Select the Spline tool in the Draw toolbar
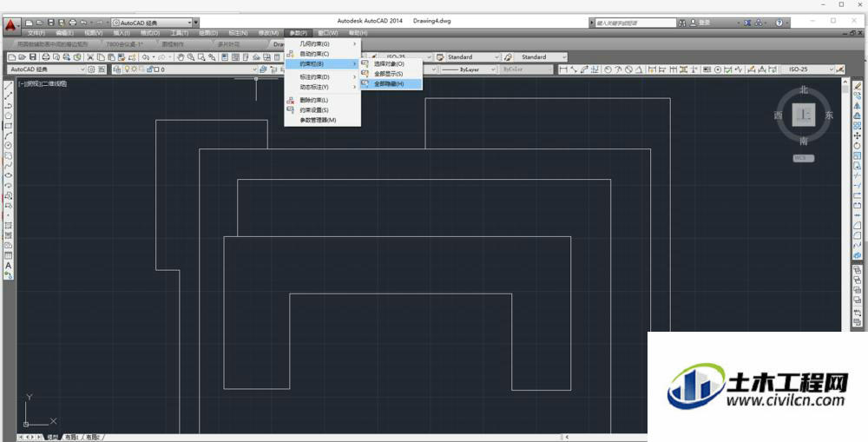Screen dimensions: 868x442 (9, 166)
